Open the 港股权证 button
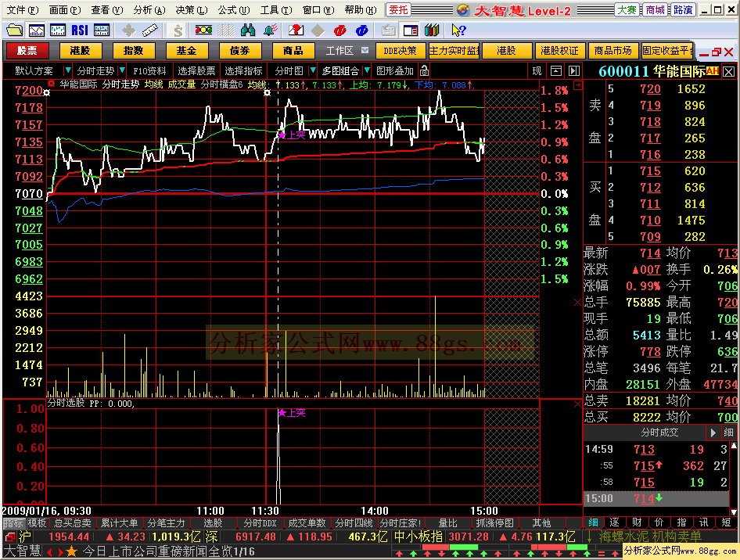Viewport: 740px width, 560px height. tap(560, 51)
